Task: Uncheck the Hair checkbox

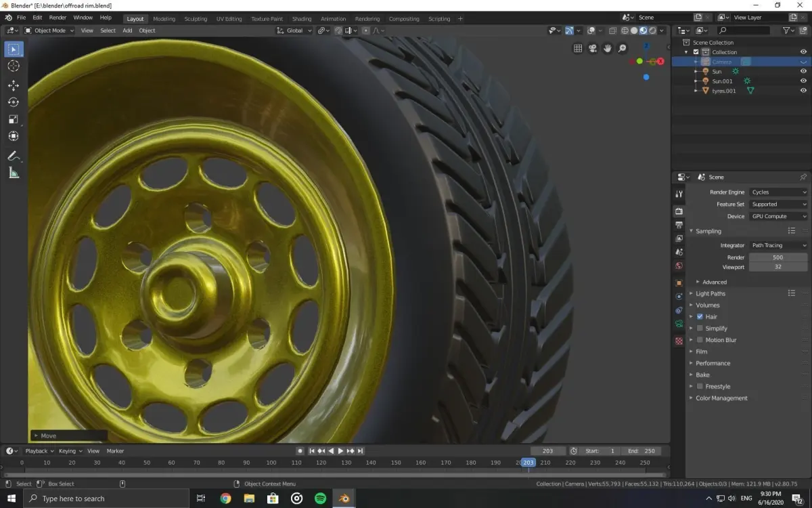Action: click(x=700, y=316)
